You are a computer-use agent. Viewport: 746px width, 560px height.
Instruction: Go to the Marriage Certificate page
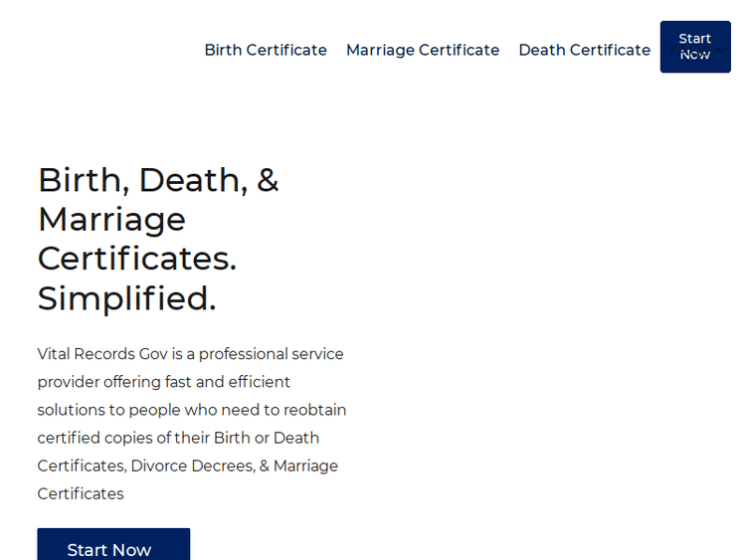click(x=423, y=50)
